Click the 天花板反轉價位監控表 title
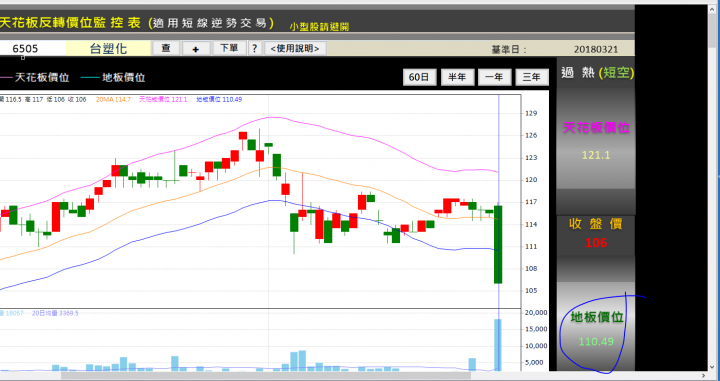Viewport: 720px width, 381px height. pyautogui.click(x=70, y=22)
